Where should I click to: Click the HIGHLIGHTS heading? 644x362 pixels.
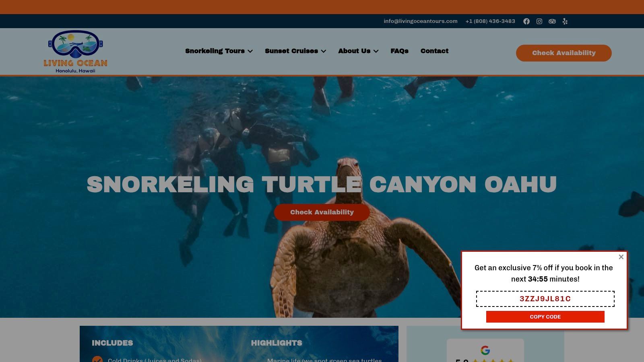pos(277,343)
